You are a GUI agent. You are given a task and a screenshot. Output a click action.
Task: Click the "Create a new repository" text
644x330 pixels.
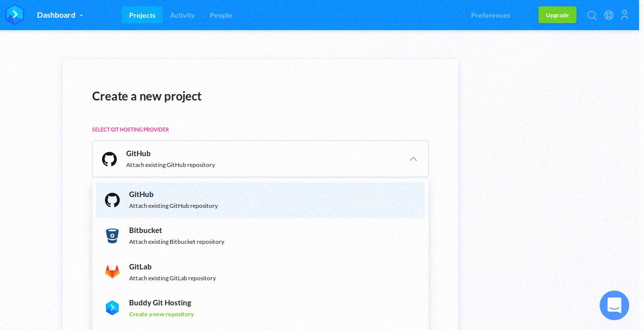pos(161,314)
